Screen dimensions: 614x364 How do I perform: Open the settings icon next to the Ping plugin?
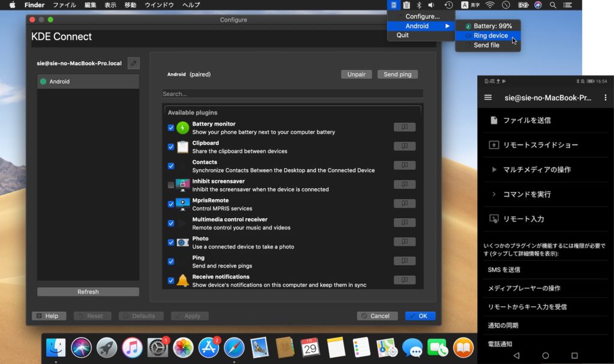click(404, 260)
